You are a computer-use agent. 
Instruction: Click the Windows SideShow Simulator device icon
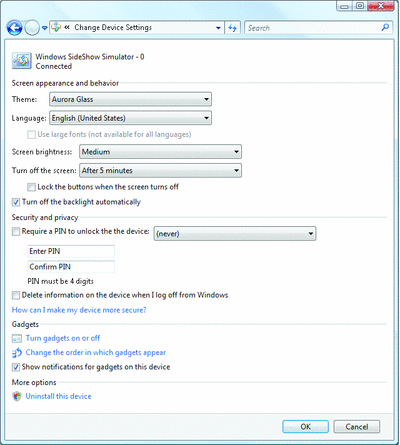(21, 61)
